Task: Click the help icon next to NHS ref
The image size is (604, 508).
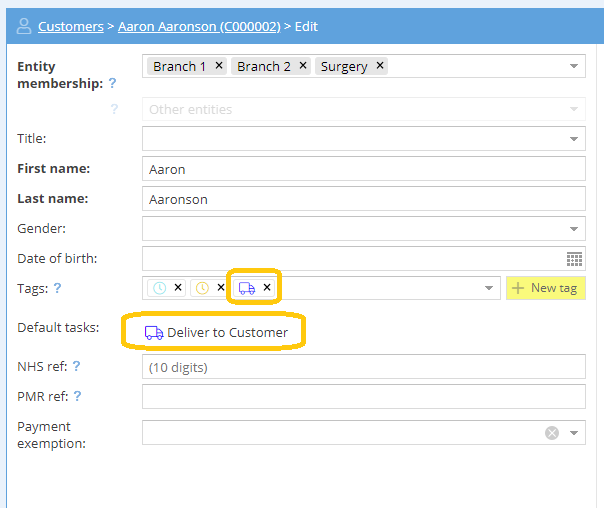Action: pyautogui.click(x=76, y=367)
